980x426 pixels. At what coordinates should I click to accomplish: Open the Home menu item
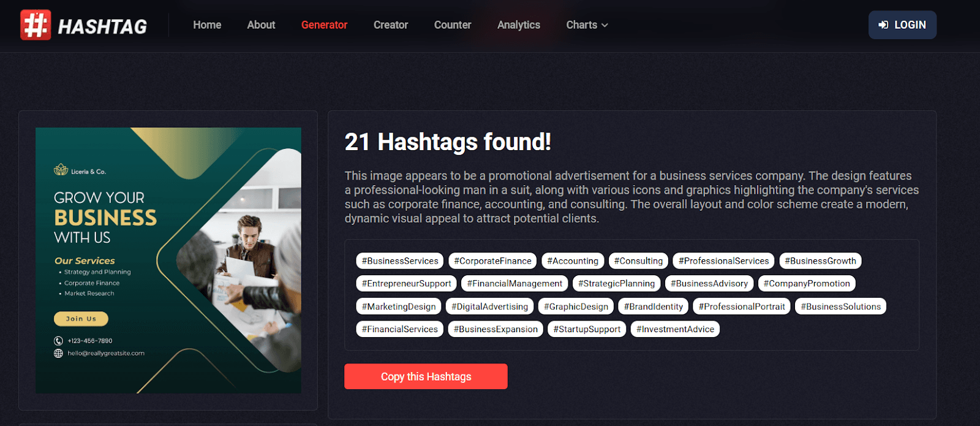point(207,25)
